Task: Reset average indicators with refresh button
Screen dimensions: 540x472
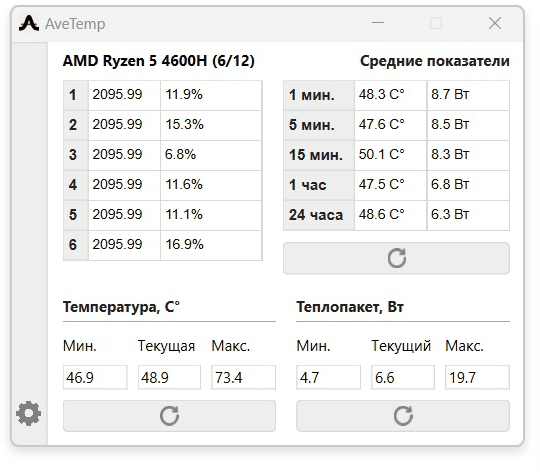Action: (396, 258)
